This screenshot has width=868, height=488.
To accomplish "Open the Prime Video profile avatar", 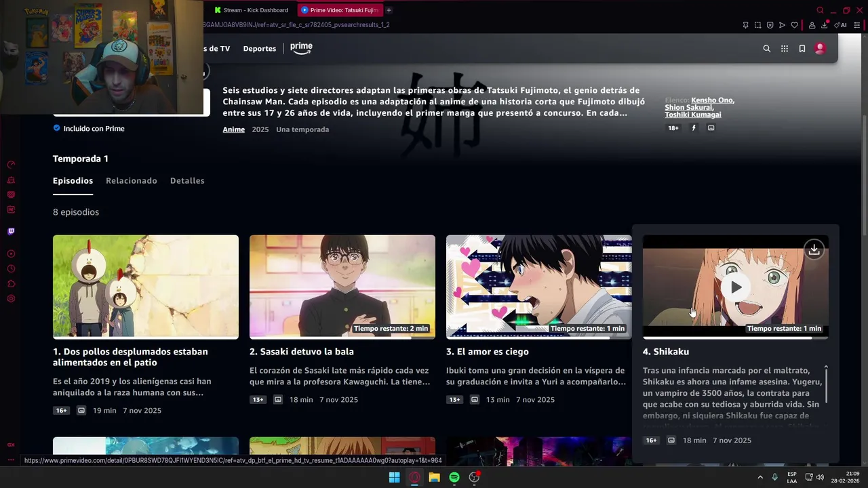I will [820, 49].
